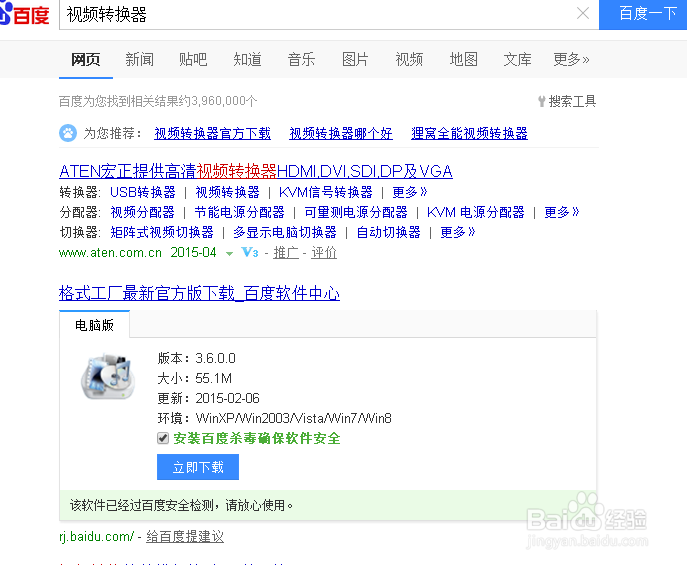The image size is (687, 565).
Task: Open 视频转换器哪个好 suggestion
Action: point(341,133)
